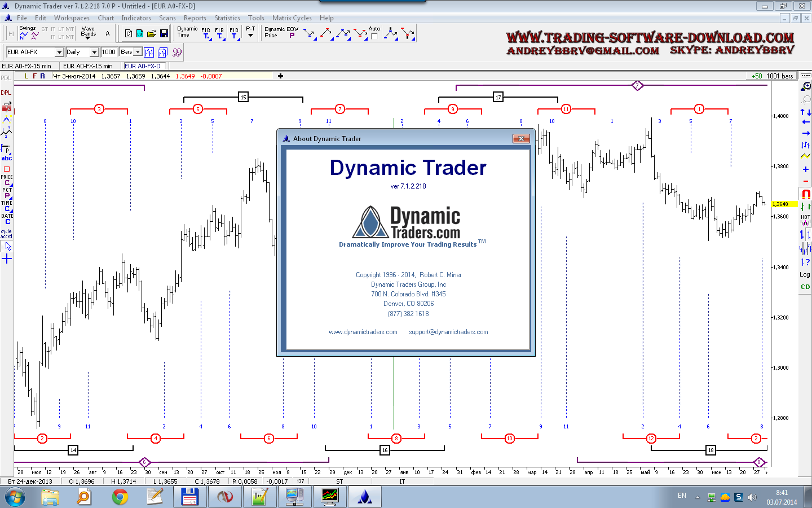812x508 pixels.
Task: Click the blue plus icon on right toolbar
Action: [805, 169]
